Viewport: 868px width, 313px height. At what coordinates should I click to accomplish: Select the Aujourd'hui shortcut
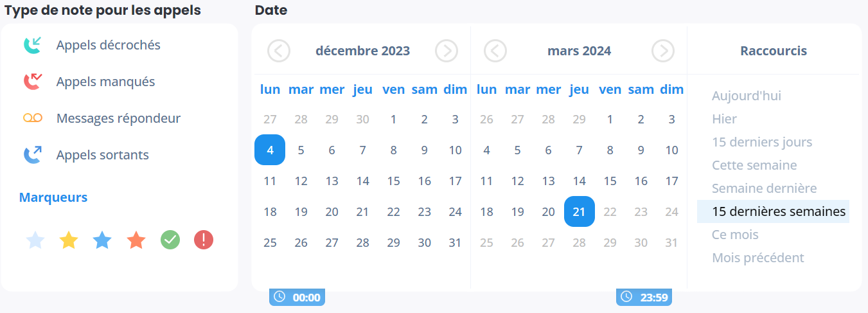coord(747,96)
